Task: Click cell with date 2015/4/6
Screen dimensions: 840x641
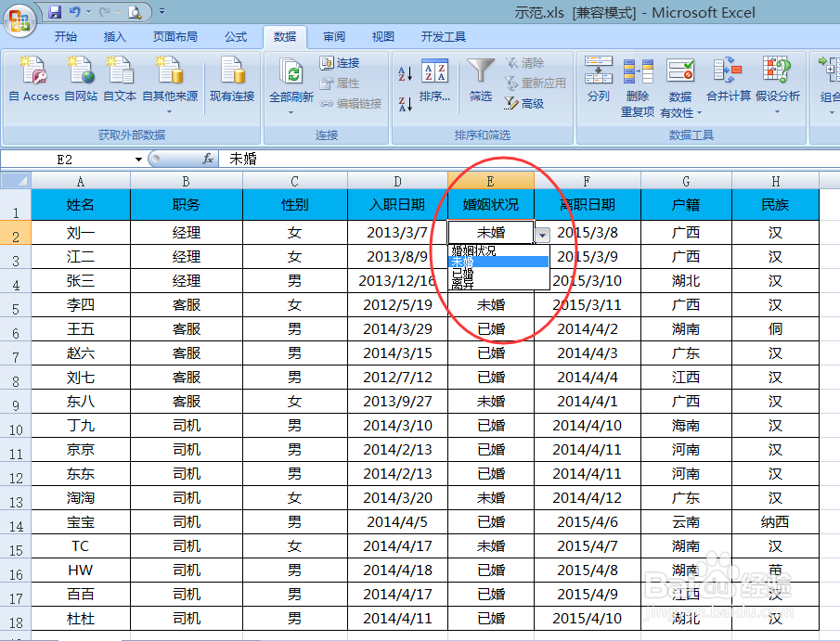Action: coord(588,521)
